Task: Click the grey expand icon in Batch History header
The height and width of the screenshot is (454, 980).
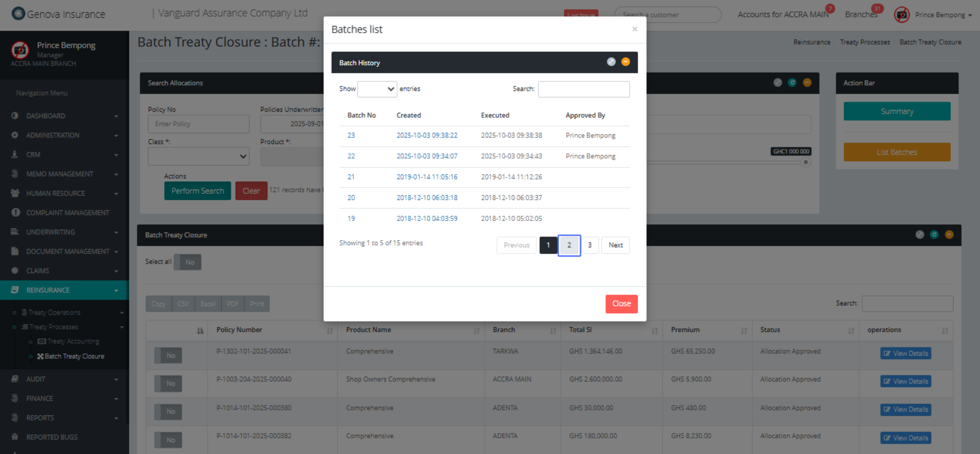Action: (x=611, y=62)
